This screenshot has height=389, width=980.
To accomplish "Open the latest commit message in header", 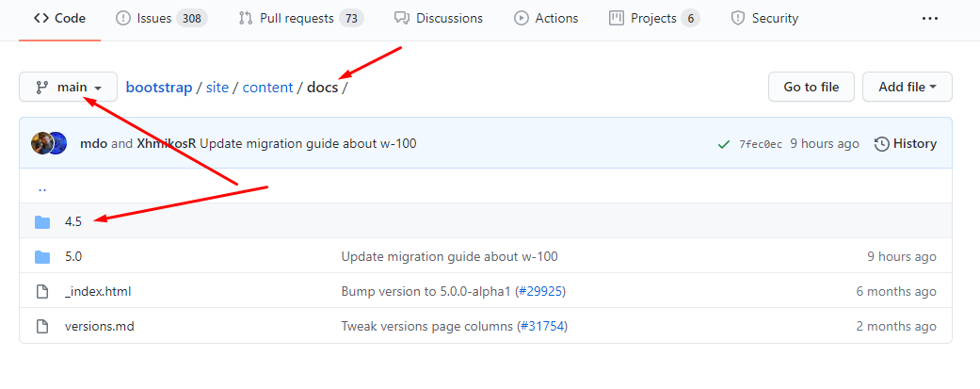I will click(309, 144).
